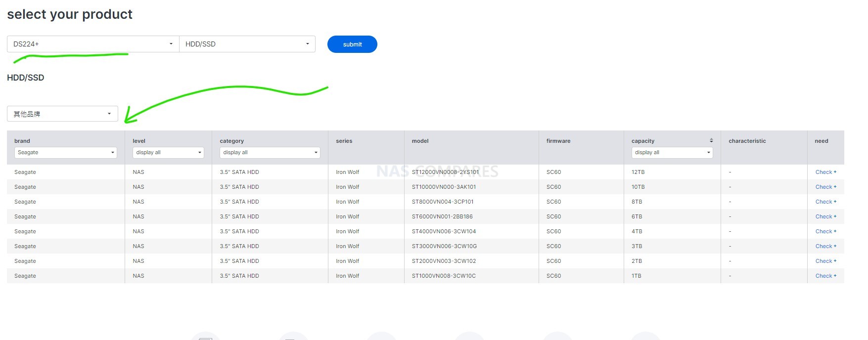Screen dimensions: 868x340
Task: Click Check link for ST12000VN0008-2YS101
Action: 826,172
